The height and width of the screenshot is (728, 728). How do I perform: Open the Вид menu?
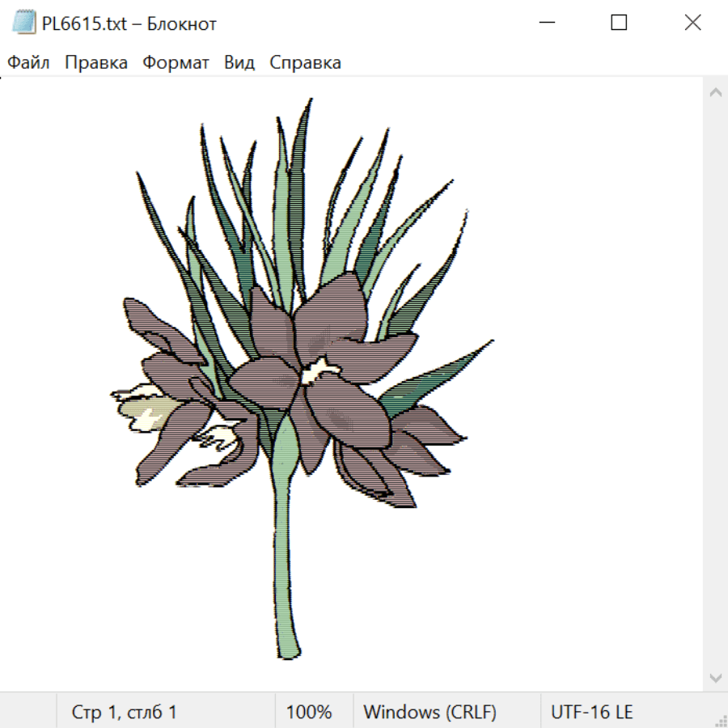click(x=239, y=63)
